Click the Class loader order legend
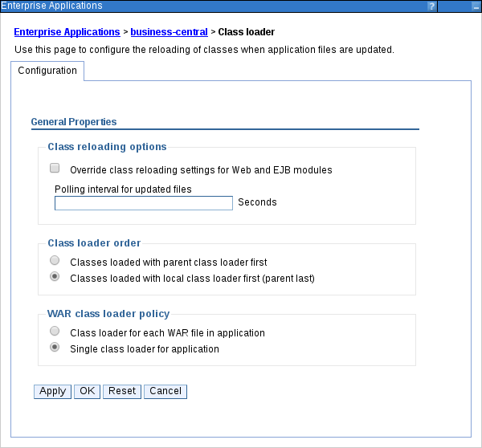Viewport: 482px width, 448px height. pos(94,243)
